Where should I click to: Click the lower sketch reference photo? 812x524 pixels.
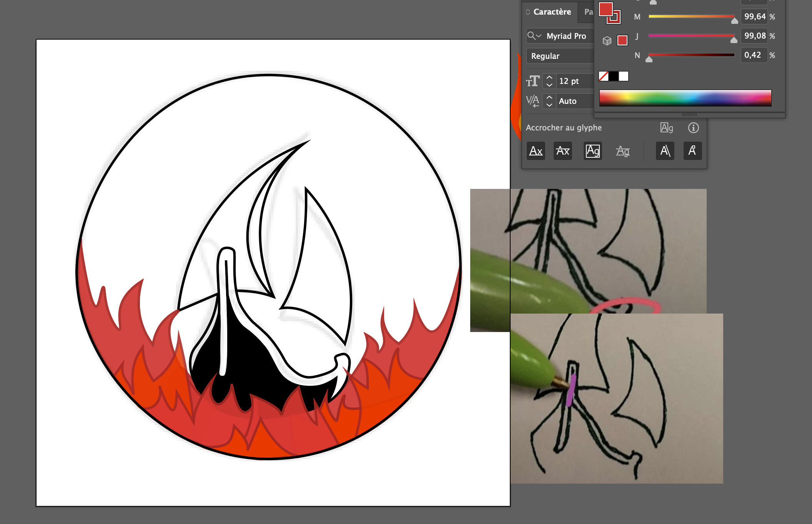(x=617, y=399)
